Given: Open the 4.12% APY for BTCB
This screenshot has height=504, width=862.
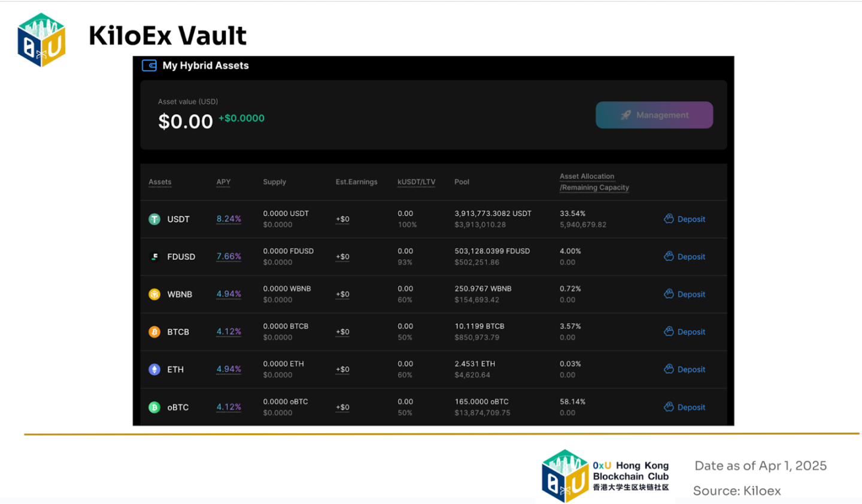Looking at the screenshot, I should coord(229,332).
